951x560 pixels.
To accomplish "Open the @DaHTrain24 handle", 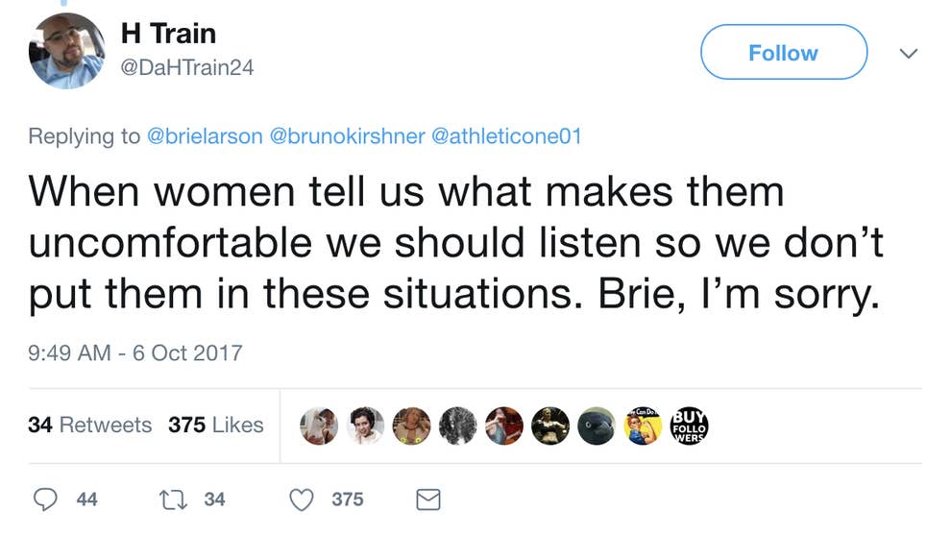I will coord(186,67).
